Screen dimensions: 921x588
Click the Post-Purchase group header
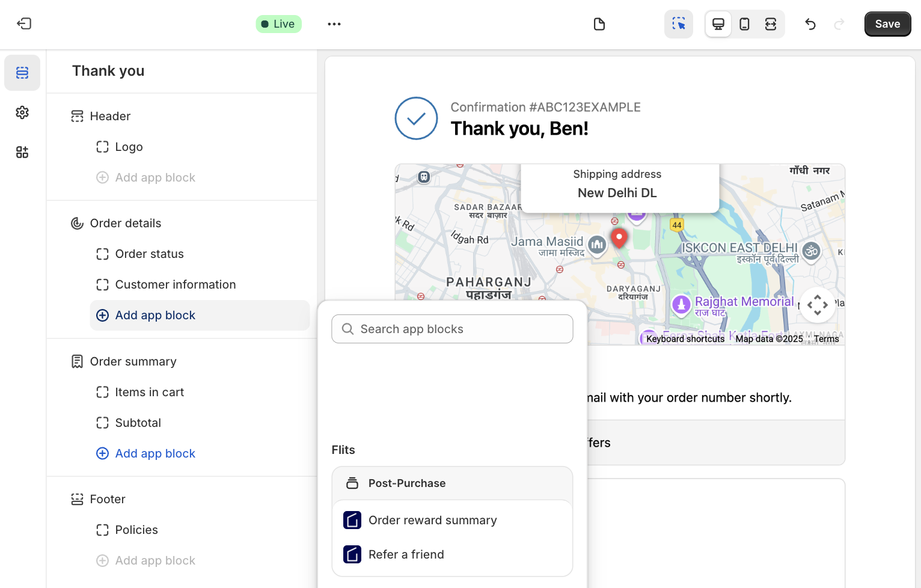[452, 483]
